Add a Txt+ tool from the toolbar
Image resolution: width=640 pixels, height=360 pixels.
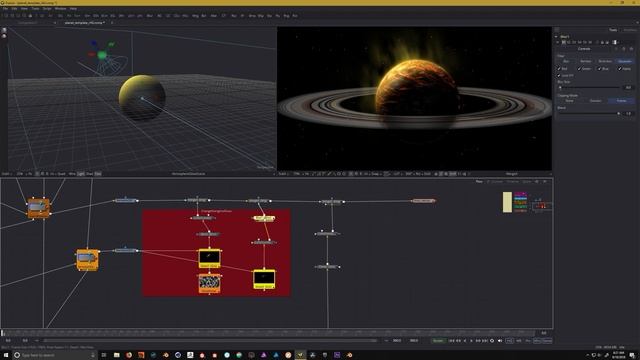click(77, 16)
